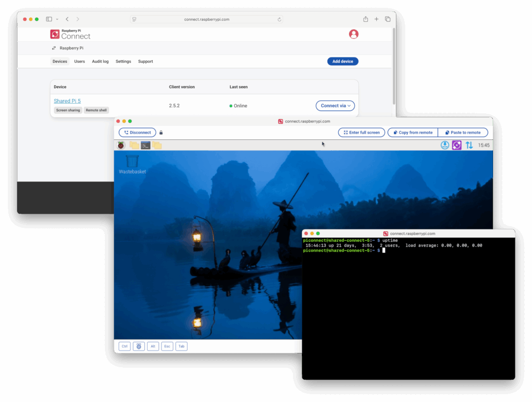Image resolution: width=532 pixels, height=402 pixels.
Task: Click the Safari share icon
Action: [365, 19]
